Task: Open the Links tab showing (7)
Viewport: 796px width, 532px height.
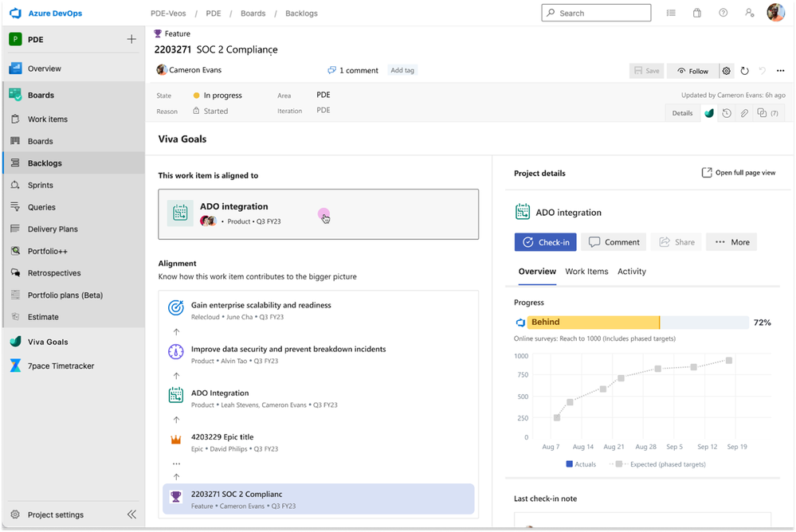Action: [x=767, y=113]
